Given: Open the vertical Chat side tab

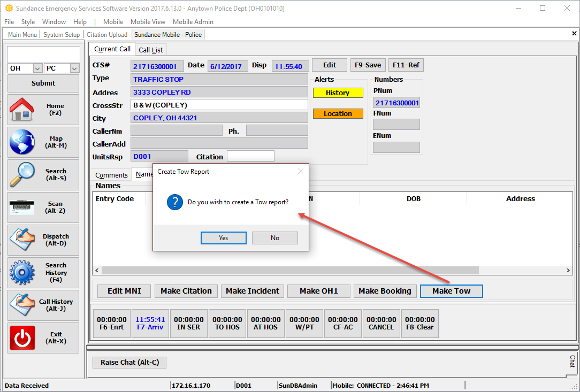Looking at the screenshot, I should pos(572,362).
